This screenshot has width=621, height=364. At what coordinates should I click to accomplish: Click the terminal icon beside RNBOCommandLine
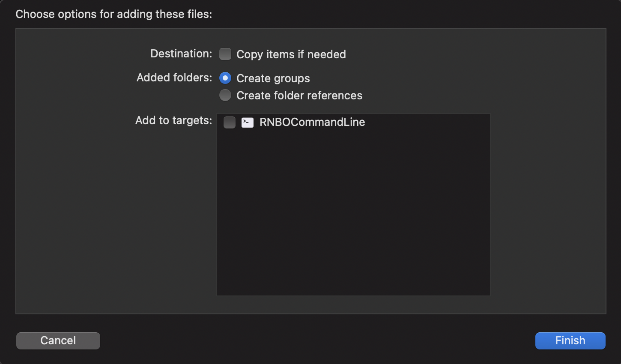pyautogui.click(x=248, y=122)
